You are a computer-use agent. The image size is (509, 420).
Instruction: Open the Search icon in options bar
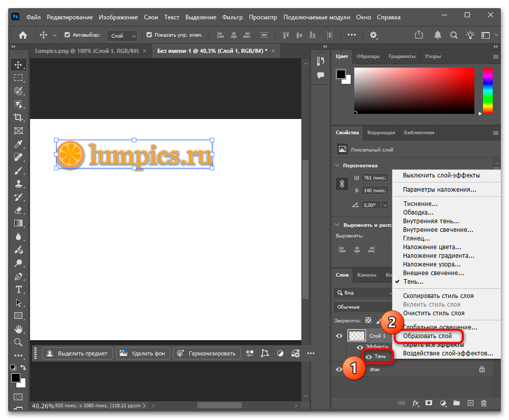tap(454, 35)
